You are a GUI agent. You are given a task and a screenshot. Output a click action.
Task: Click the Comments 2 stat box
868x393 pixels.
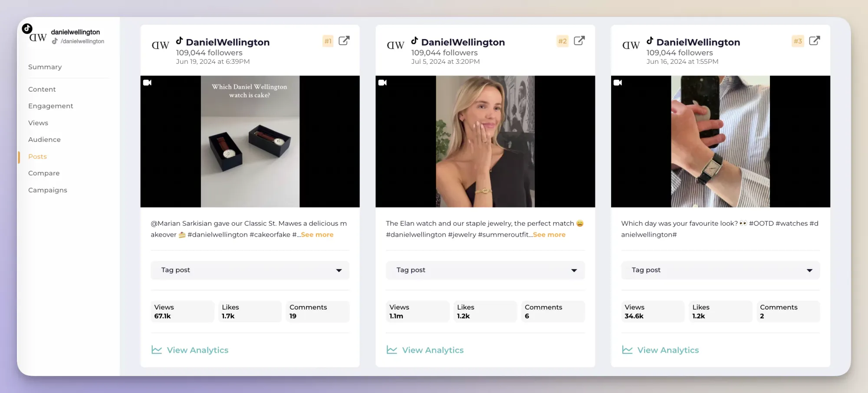[x=788, y=311]
